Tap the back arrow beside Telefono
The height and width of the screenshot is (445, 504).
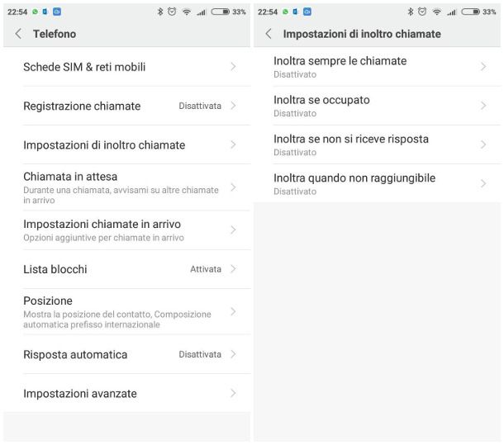coord(18,34)
